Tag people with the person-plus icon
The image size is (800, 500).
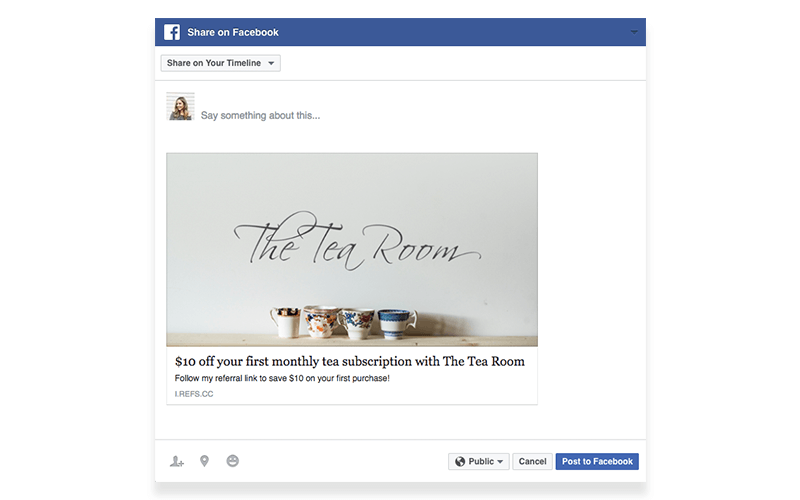coord(177,461)
